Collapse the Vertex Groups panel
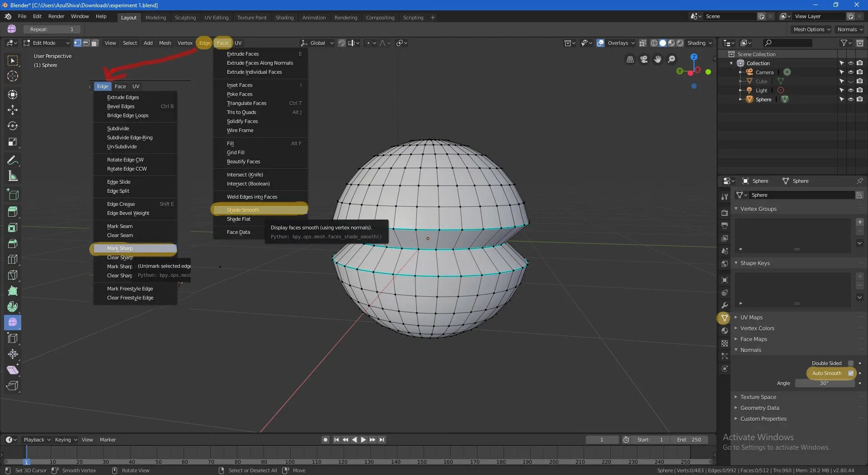The height and width of the screenshot is (475, 868). pyautogui.click(x=736, y=209)
